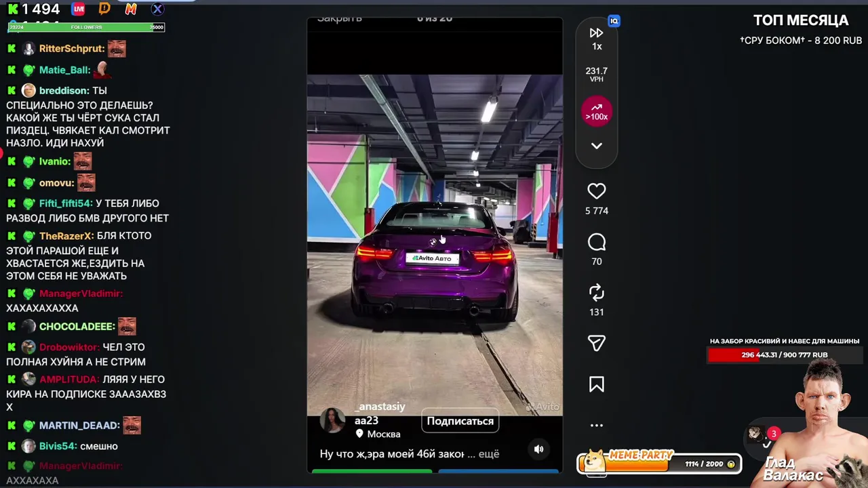Click the ТОП МЕСЯЦА heading
Image resolution: width=868 pixels, height=488 pixels.
coord(801,20)
